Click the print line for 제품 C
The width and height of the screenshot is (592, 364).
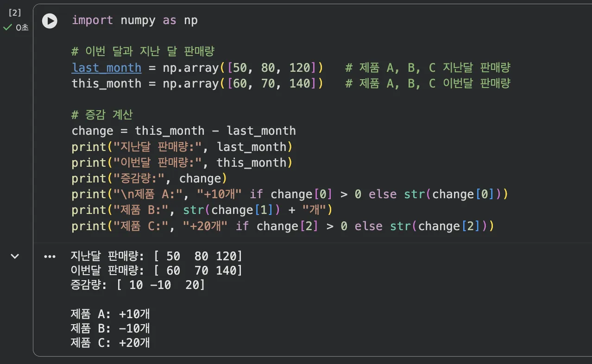283,226
